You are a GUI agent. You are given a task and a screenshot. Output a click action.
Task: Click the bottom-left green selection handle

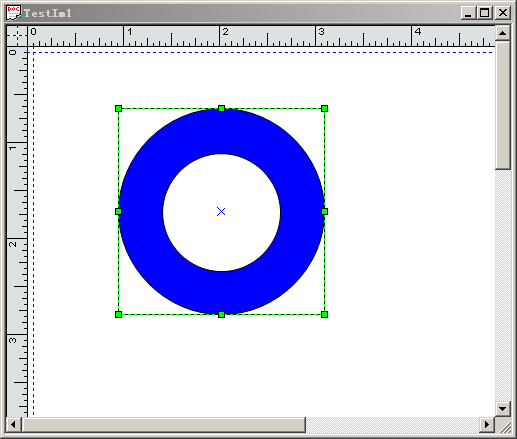point(118,314)
